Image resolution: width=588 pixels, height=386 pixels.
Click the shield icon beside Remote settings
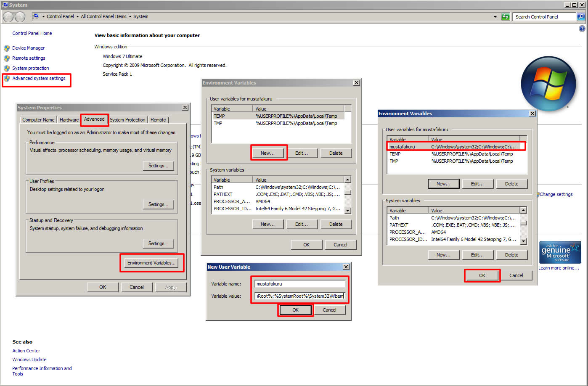[7, 58]
